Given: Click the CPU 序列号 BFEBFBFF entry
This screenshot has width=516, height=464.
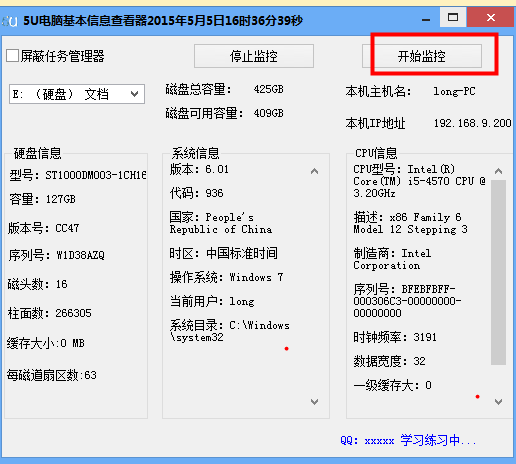Looking at the screenshot, I should [x=407, y=301].
